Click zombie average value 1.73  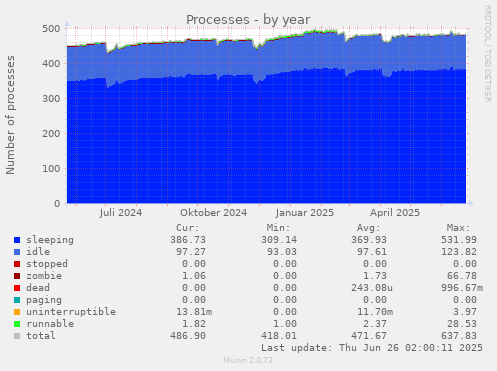375,276
